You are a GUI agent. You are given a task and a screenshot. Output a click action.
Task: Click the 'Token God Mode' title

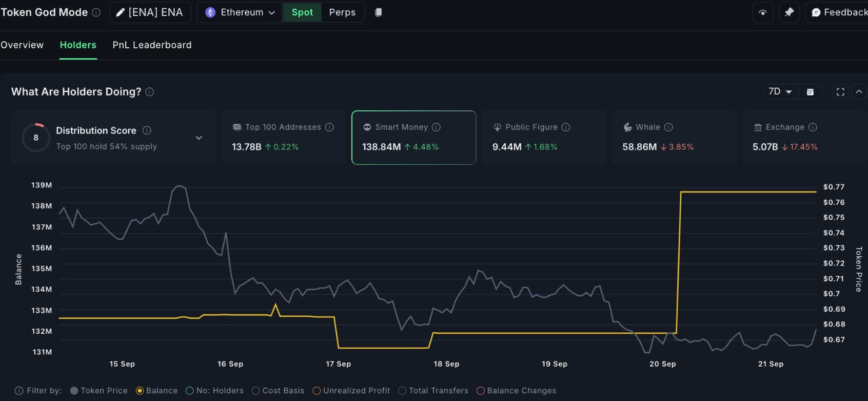coord(44,12)
